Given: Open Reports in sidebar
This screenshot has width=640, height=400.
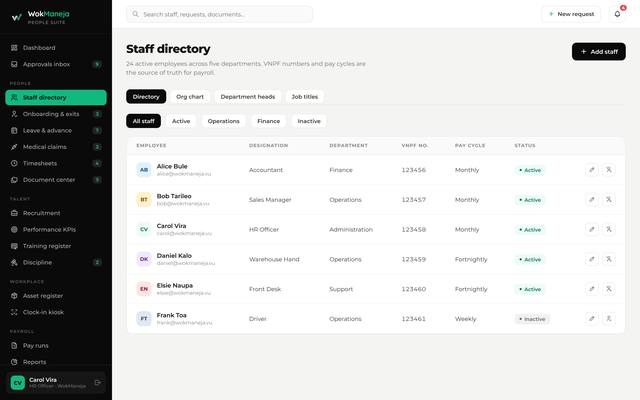Looking at the screenshot, I should pos(56,362).
